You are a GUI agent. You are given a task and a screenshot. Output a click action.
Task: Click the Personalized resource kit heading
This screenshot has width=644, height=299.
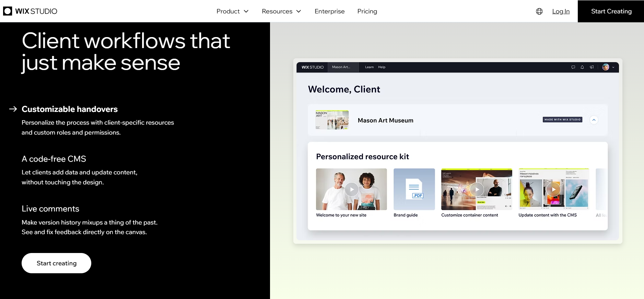[x=362, y=157]
